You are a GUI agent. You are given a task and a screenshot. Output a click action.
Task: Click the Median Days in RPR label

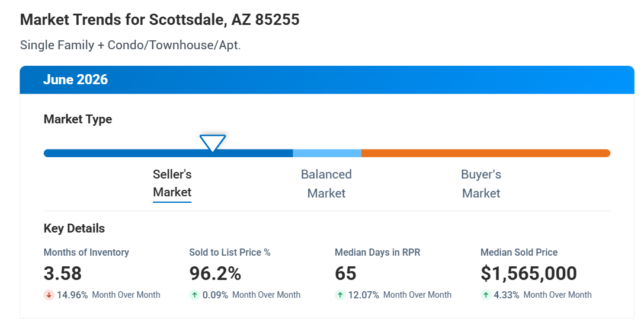point(377,252)
